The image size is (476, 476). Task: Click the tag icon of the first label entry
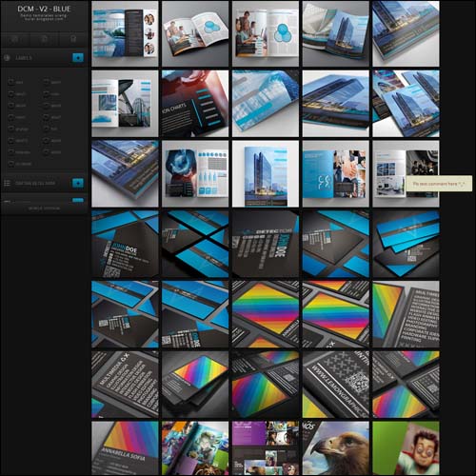click(11, 82)
